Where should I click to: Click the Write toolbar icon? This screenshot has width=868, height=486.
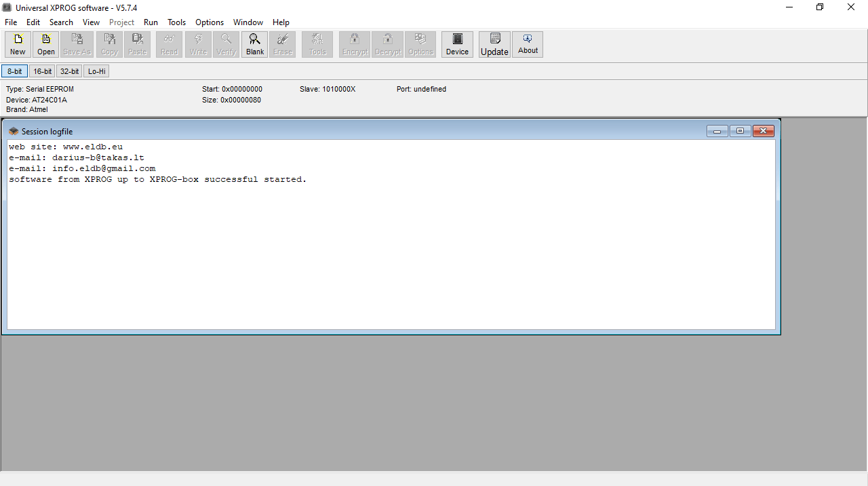(x=198, y=44)
